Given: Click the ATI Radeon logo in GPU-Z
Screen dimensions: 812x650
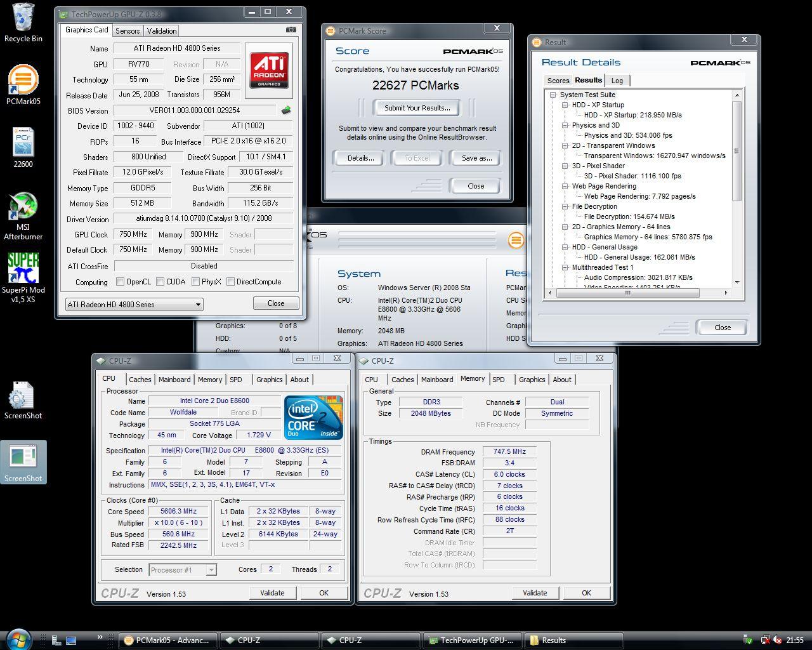Looking at the screenshot, I should [269, 70].
